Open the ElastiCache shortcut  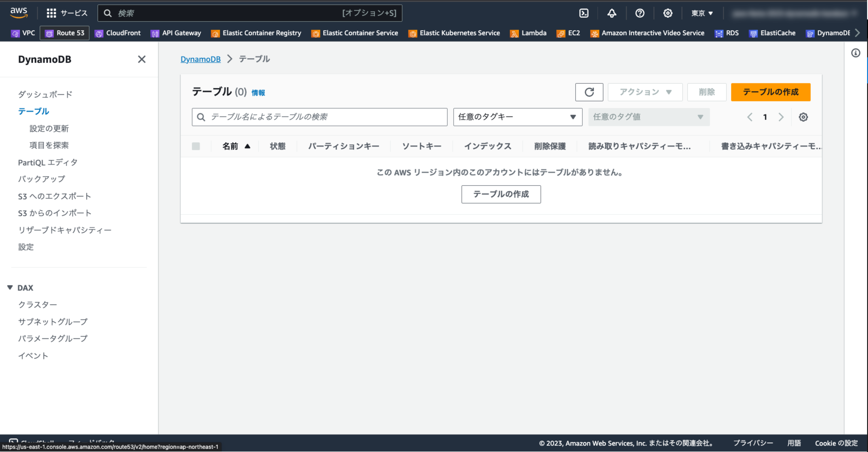(772, 33)
